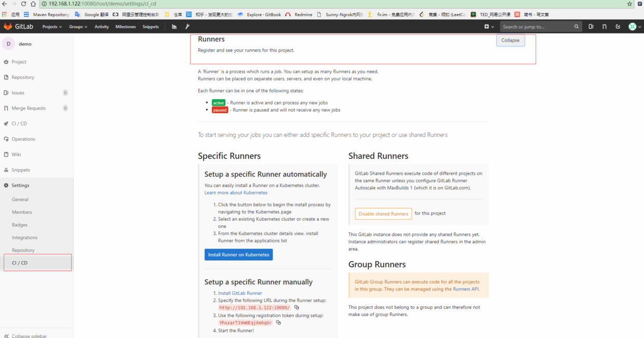Screen dimensions: 644x338
Task: Click Disable shared Runners button
Action: [x=383, y=214]
